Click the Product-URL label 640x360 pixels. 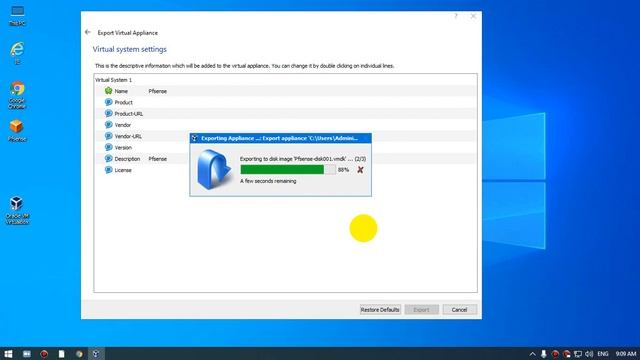129,113
